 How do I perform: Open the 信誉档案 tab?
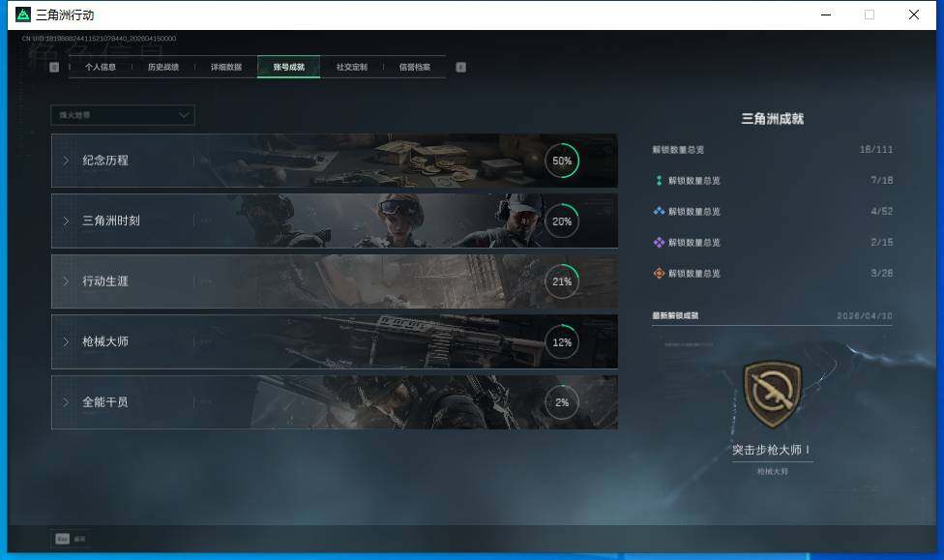click(414, 67)
